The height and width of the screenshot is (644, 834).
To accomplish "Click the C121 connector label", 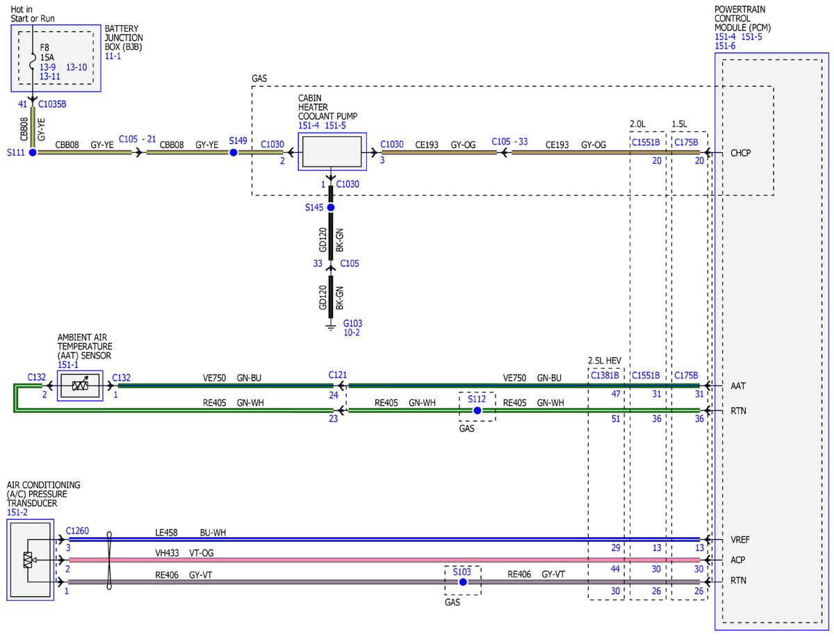I will point(338,374).
